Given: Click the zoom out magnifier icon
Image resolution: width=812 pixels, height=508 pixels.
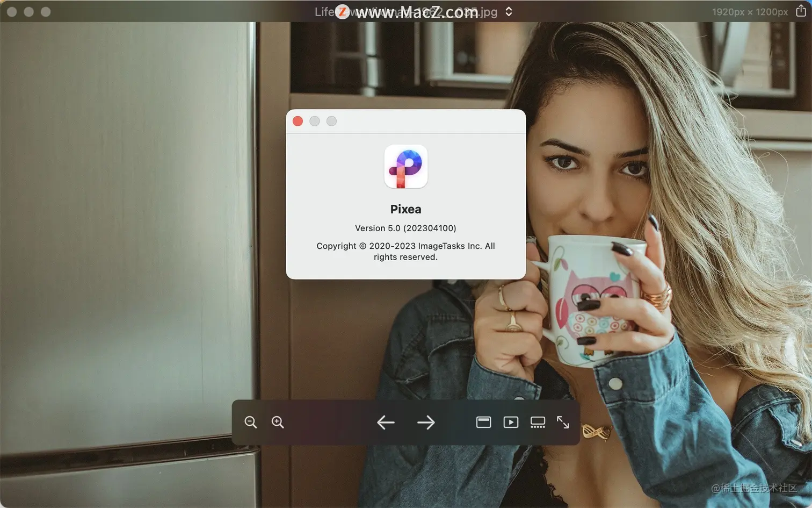Looking at the screenshot, I should (251, 423).
